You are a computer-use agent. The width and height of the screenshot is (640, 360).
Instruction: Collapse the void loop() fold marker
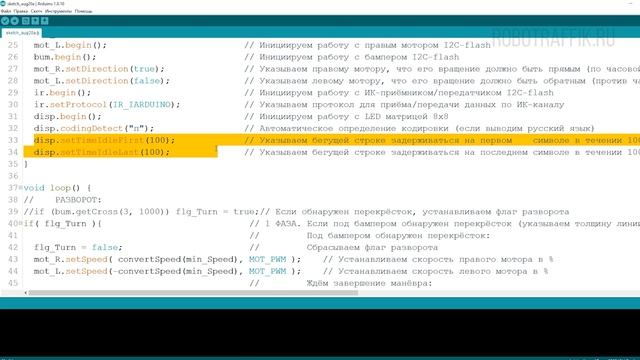pos(21,188)
